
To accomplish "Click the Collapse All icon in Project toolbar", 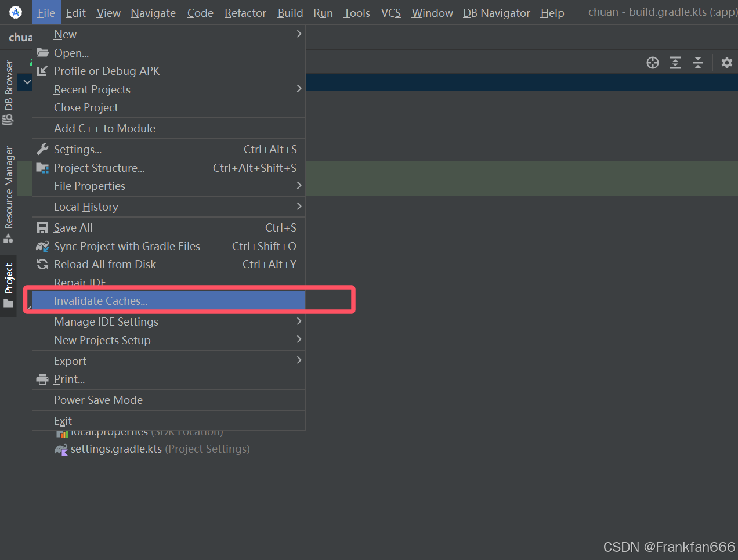I will point(698,63).
